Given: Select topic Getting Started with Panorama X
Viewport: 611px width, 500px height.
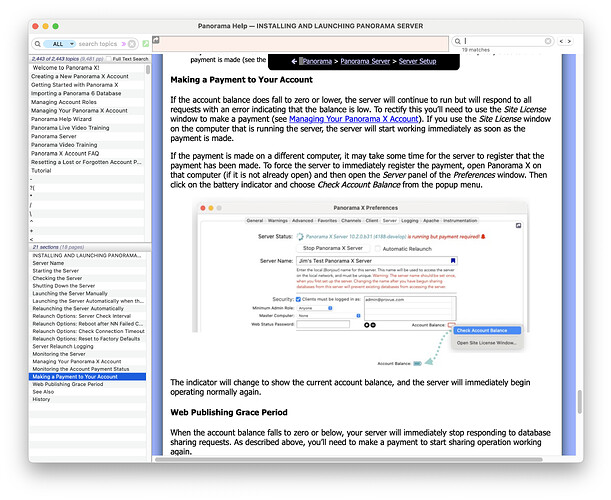Looking at the screenshot, I should [87, 85].
